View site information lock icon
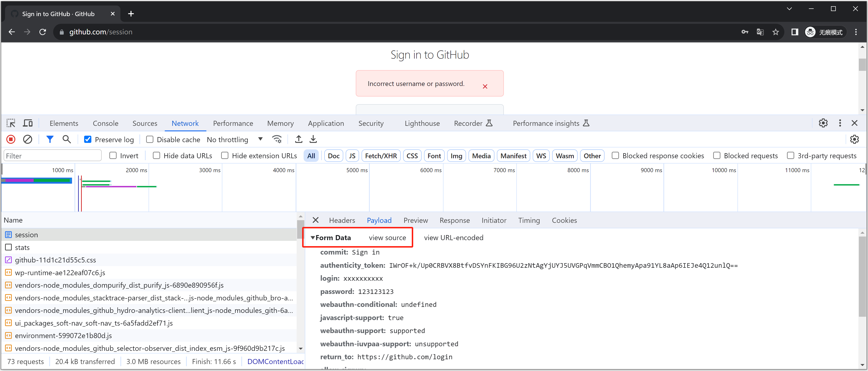The width and height of the screenshot is (868, 371). click(x=62, y=32)
